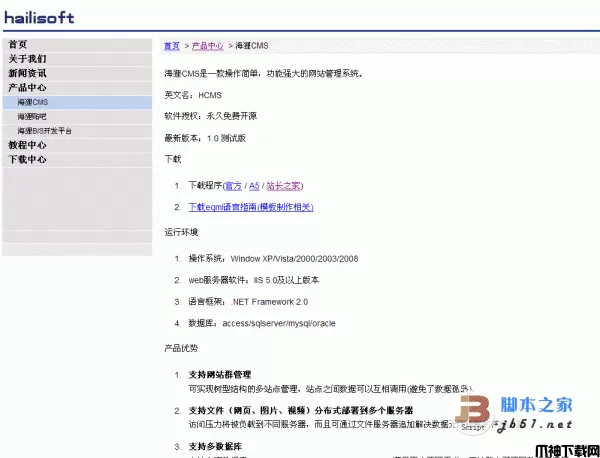Open 下载中心 in the sidebar
This screenshot has height=458, width=600.
(x=77, y=160)
